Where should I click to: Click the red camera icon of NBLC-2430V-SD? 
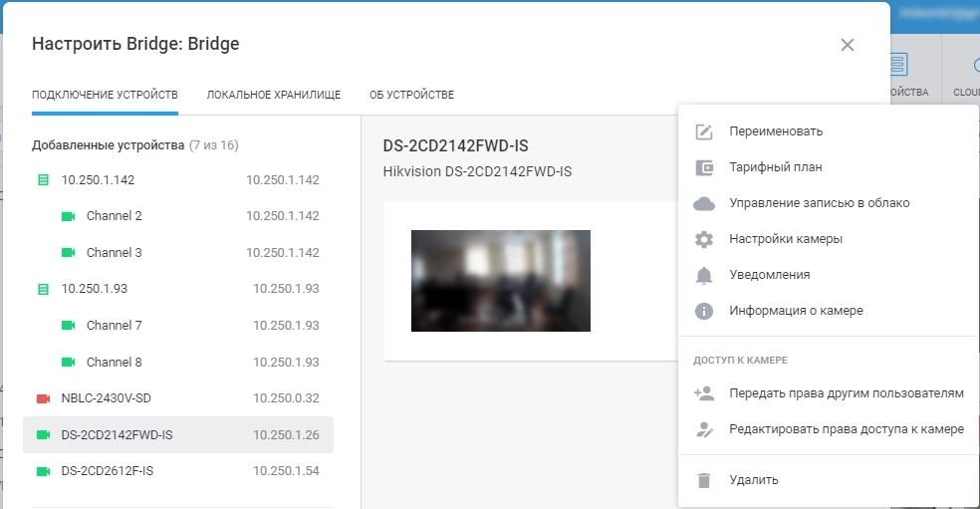(x=43, y=398)
